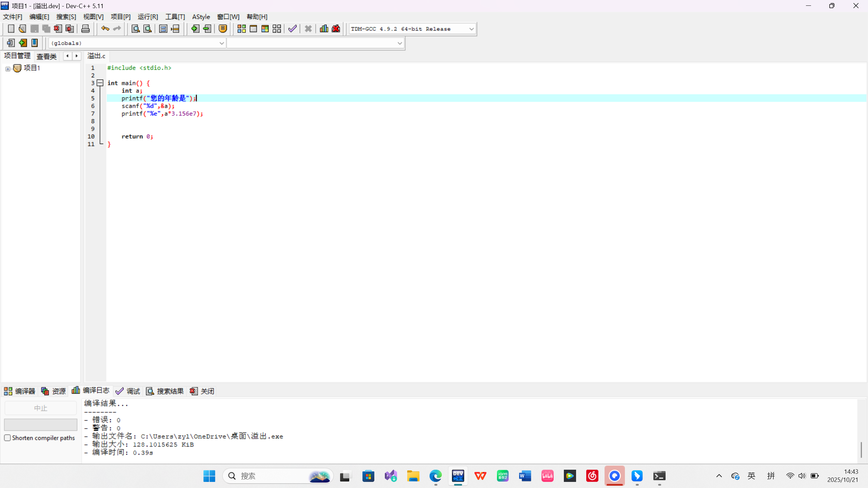Collapse the main function fold marker
The width and height of the screenshot is (868, 488).
[x=100, y=83]
